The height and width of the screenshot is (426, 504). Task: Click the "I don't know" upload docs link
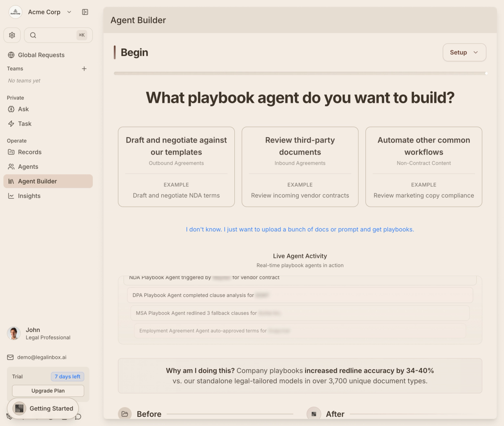click(x=300, y=230)
